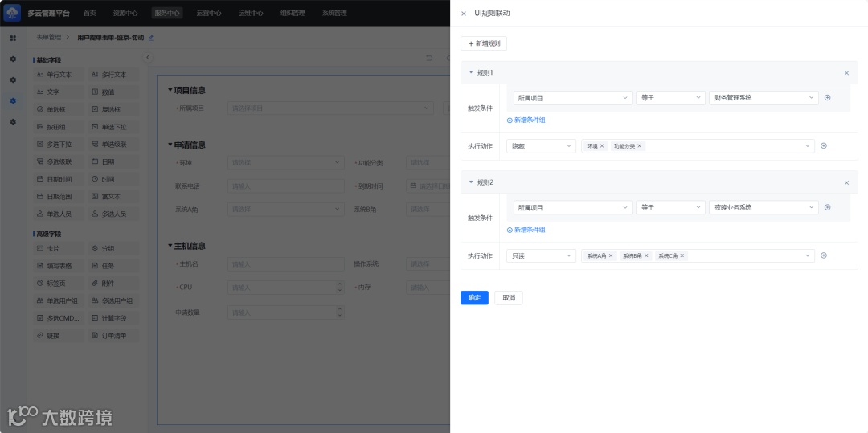The image size is (868, 433).
Task: Open the 只读 action dropdown
Action: click(541, 255)
